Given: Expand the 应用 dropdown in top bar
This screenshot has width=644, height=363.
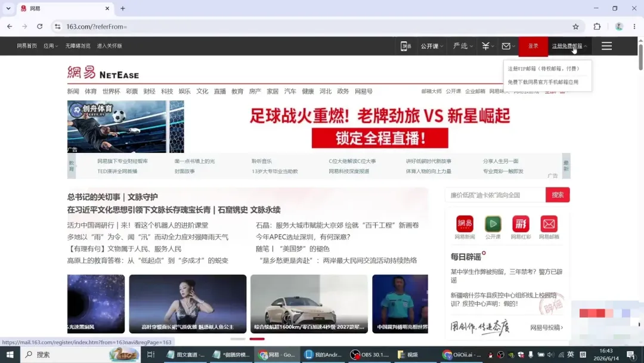Looking at the screenshot, I should [51, 46].
